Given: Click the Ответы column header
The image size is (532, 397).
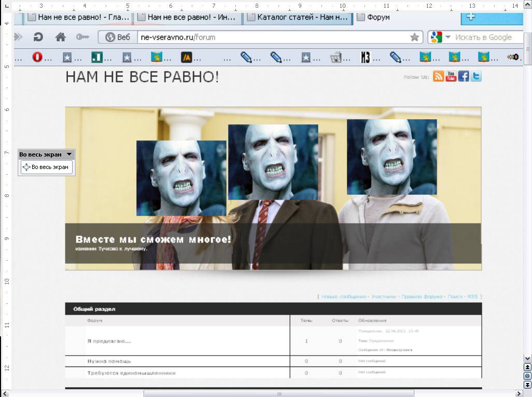Looking at the screenshot, I should (x=340, y=320).
